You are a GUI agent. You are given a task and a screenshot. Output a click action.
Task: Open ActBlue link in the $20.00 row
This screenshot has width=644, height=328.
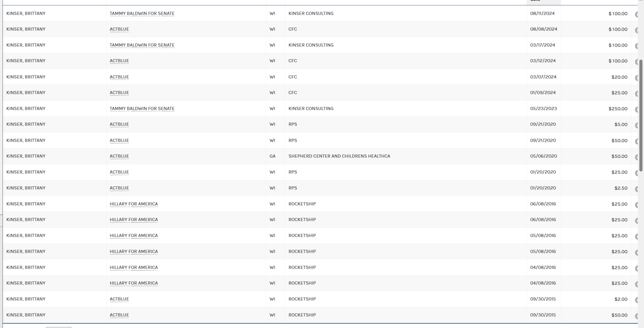(119, 77)
